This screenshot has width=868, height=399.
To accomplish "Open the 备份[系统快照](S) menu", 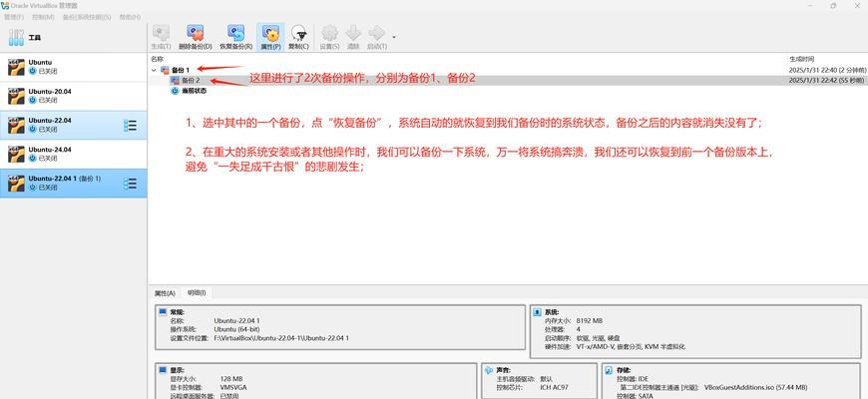I will 87,17.
